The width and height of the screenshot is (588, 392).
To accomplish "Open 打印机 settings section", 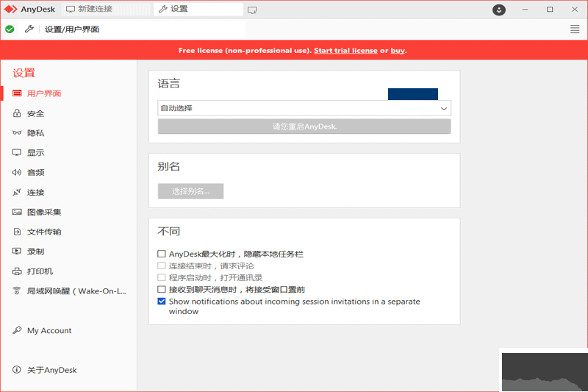I will 40,271.
